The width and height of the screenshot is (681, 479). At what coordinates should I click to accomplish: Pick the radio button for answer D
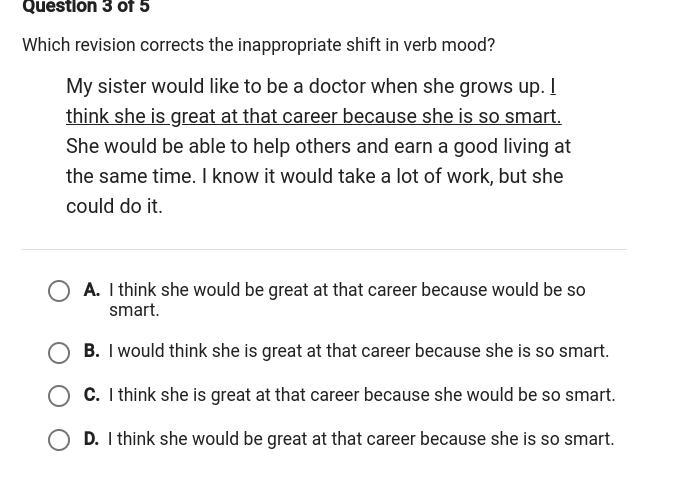coord(59,440)
